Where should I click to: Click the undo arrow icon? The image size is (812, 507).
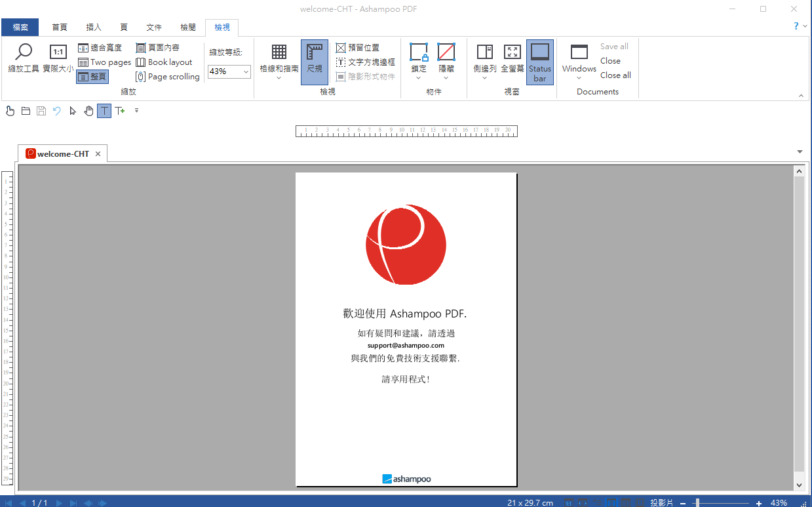point(57,111)
